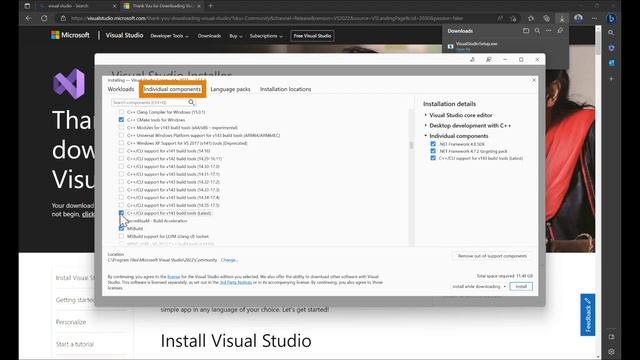Click the VisualStudioSetup.exe file icon
Screen dimensions: 640x360
pyautogui.click(x=451, y=46)
